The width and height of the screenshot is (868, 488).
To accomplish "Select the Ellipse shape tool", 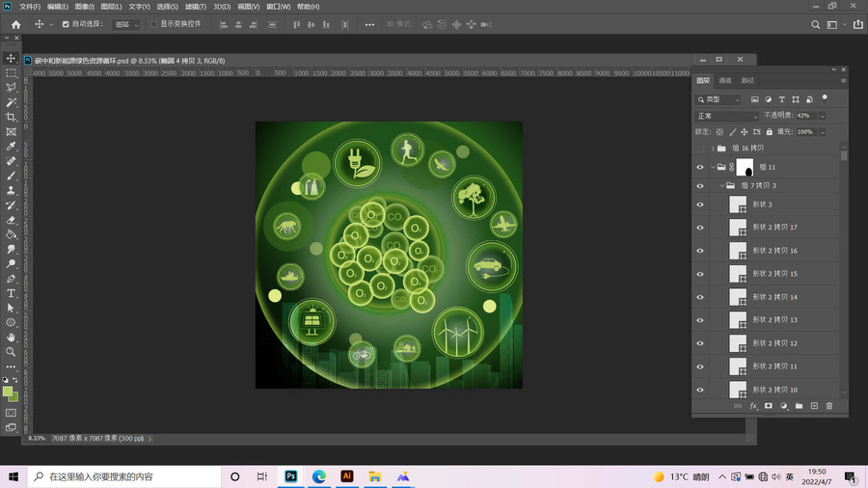I will [x=11, y=322].
